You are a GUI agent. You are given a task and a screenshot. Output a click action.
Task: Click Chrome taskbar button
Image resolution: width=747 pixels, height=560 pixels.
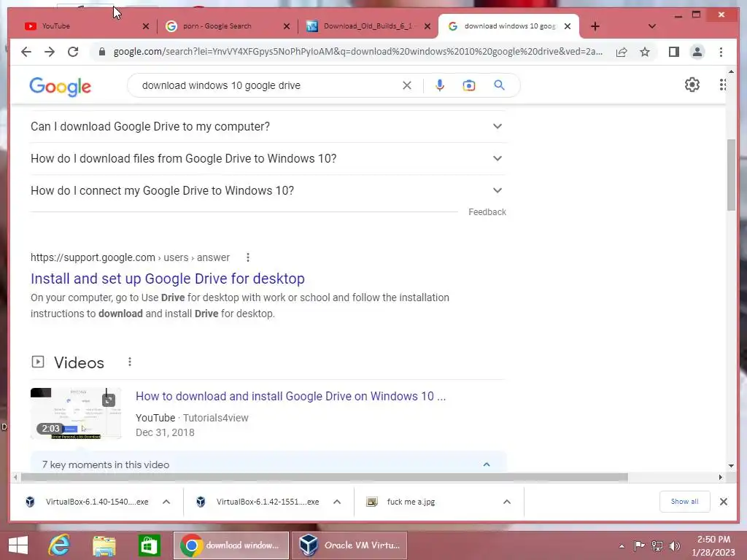point(231,545)
